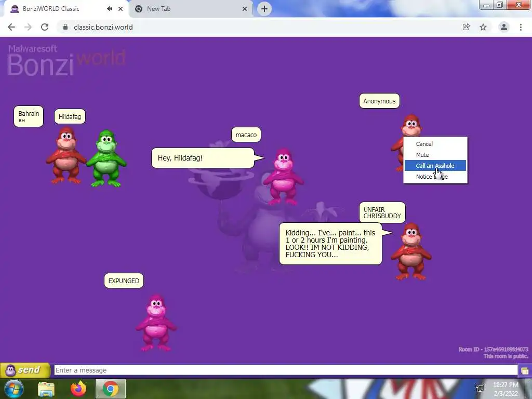Reload the classic.bonzi.world page
This screenshot has height=399, width=532.
[x=45, y=27]
